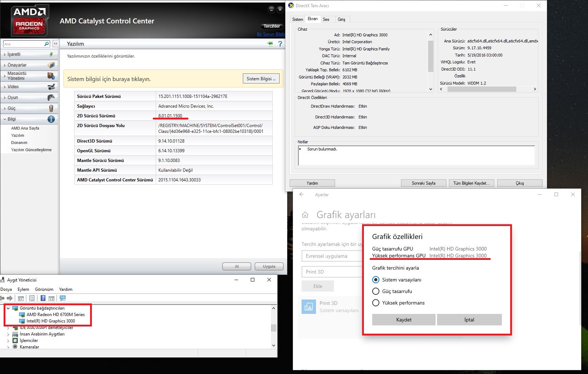This screenshot has height=374, width=588.
Task: Expand İnsan Arabirim Aygıtları node
Action: 8,334
